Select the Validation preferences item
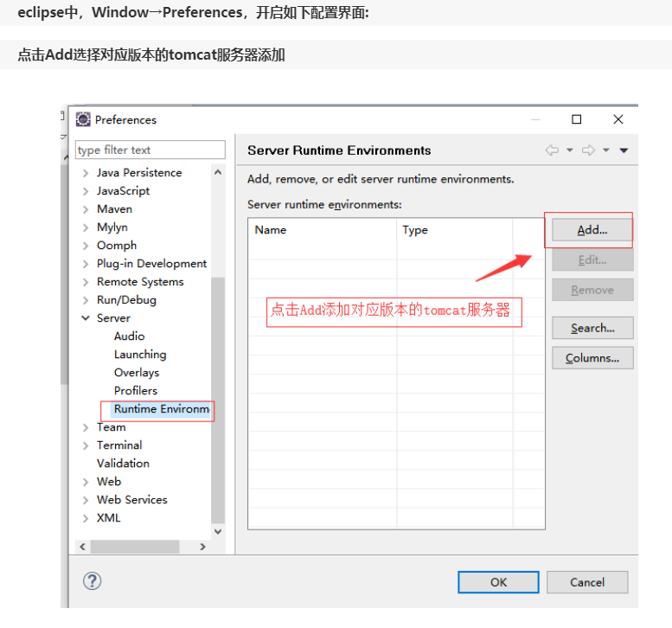The image size is (672, 628). click(x=123, y=464)
